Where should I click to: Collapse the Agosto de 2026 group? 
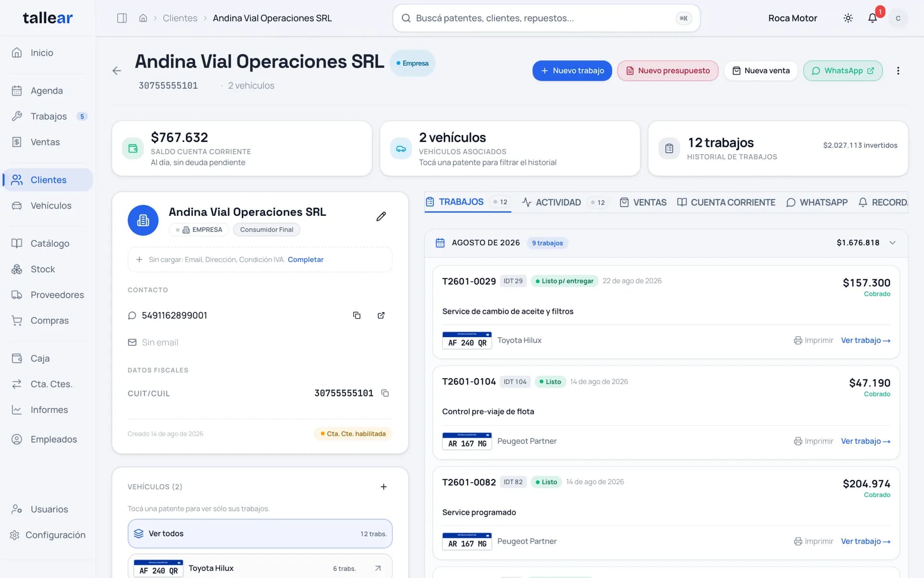pos(892,243)
